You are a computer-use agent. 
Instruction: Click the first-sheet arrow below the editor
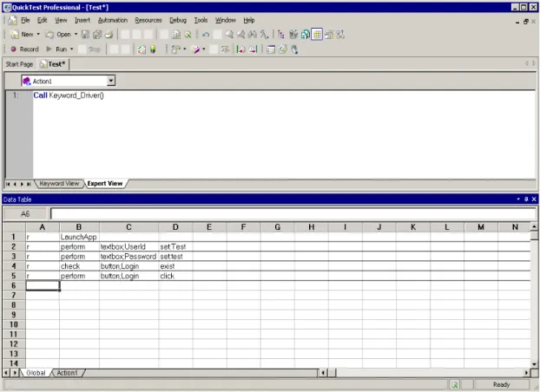pyautogui.click(x=8, y=184)
